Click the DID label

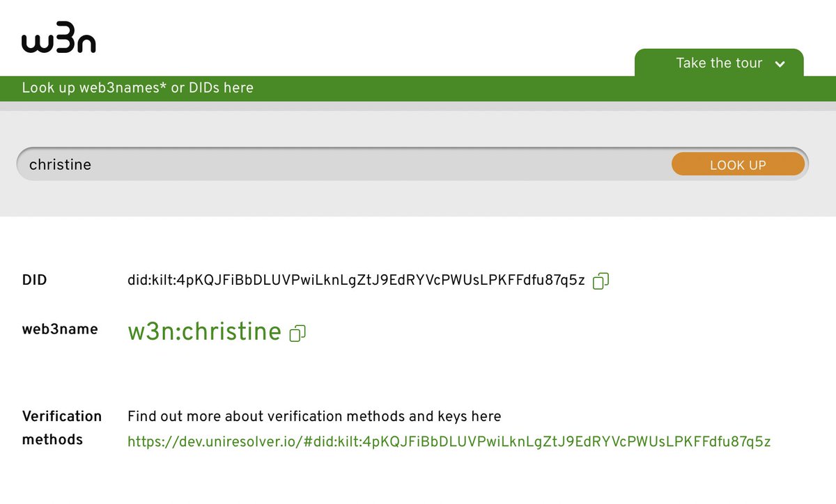tap(34, 281)
